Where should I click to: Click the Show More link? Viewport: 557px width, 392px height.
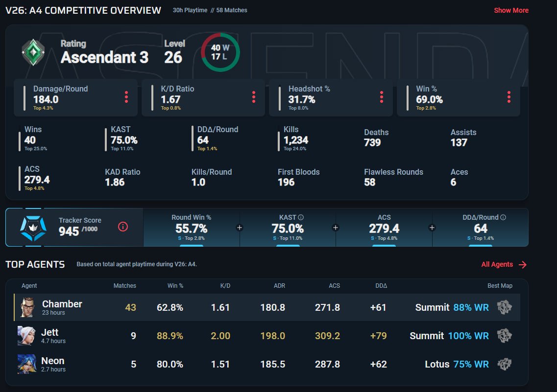click(x=511, y=10)
